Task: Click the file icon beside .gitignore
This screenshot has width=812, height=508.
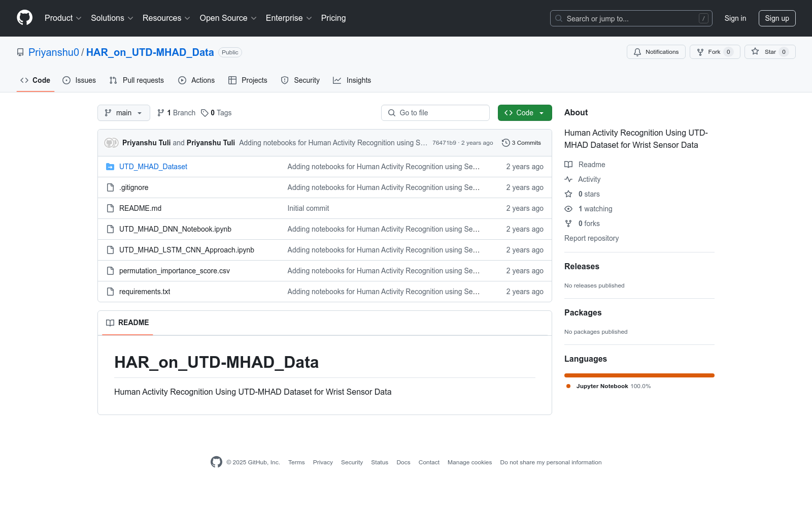Action: point(110,187)
